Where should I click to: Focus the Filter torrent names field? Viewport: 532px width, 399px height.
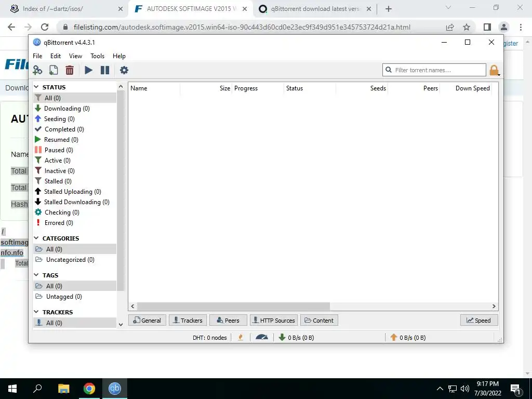pos(434,70)
